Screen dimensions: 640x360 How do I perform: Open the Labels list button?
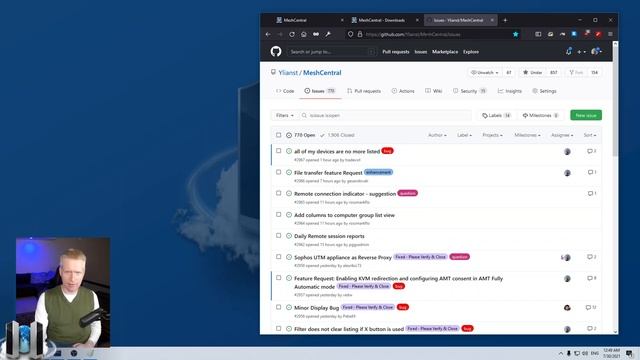click(x=496, y=116)
